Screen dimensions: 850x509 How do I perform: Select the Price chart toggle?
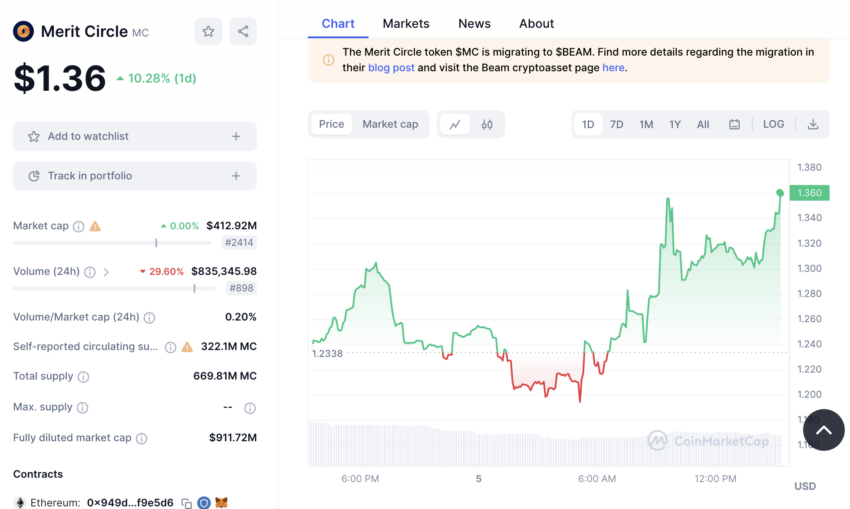click(331, 124)
